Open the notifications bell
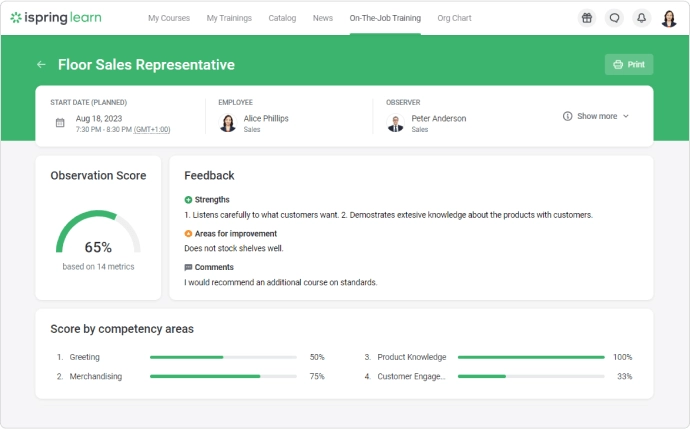 click(641, 18)
